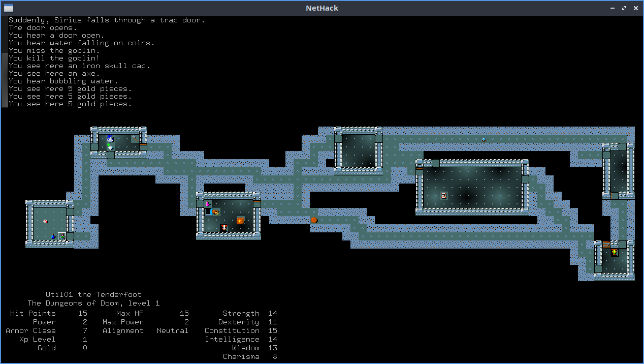
Task: Pick the blue potion next to the player
Action: 54,236
